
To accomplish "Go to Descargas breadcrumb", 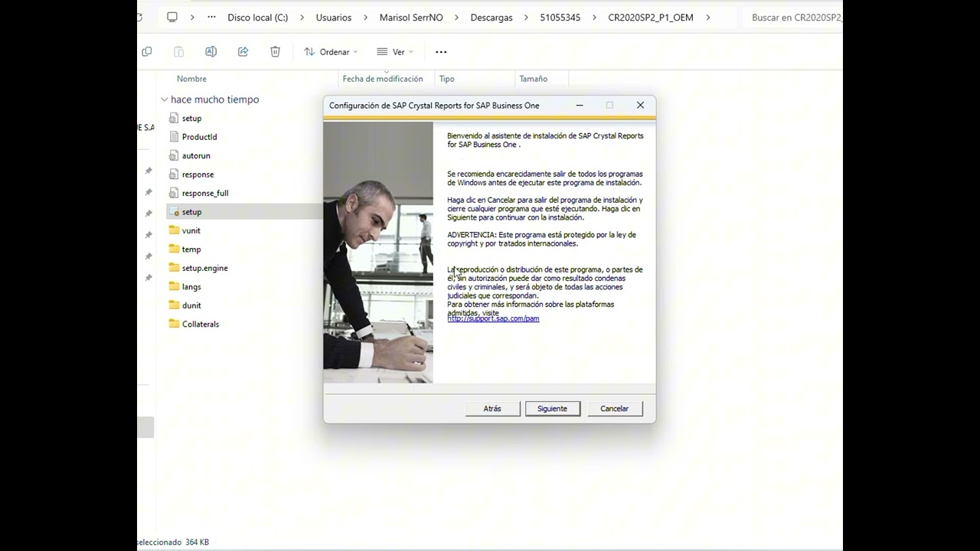I will pos(492,17).
